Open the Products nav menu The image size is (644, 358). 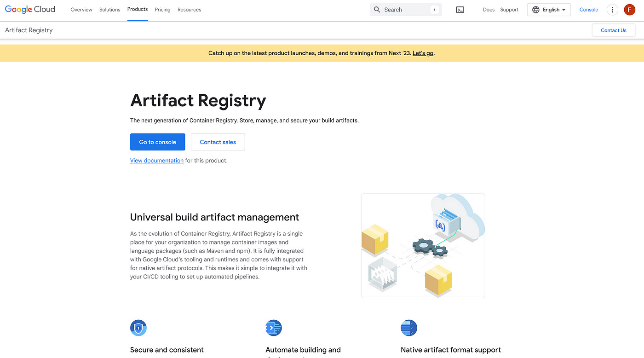click(x=138, y=9)
